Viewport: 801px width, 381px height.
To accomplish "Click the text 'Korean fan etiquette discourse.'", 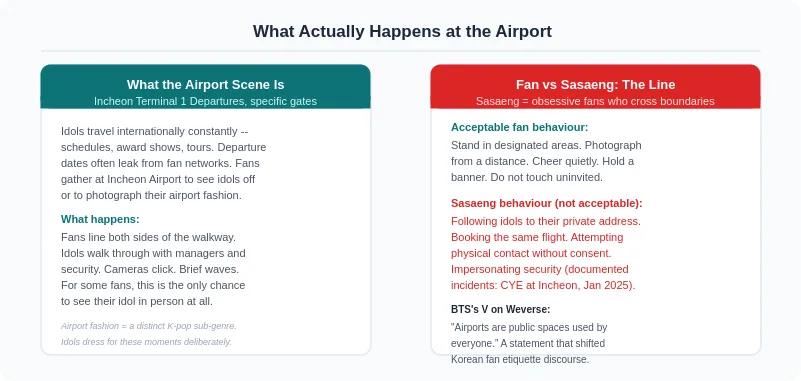I will [520, 360].
